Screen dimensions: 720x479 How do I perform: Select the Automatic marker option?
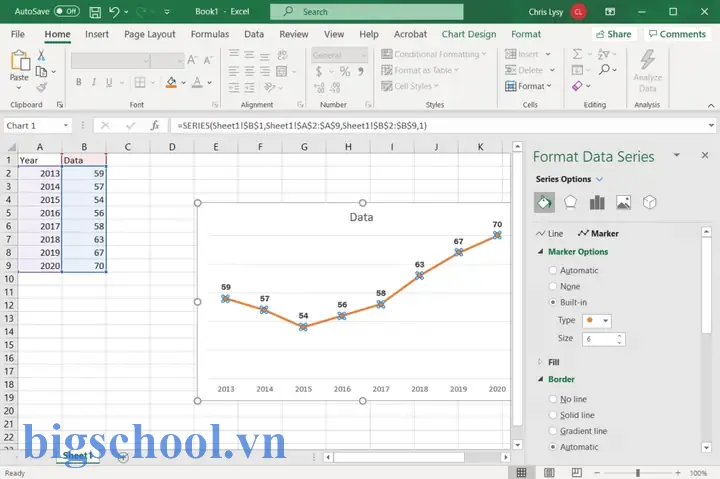553,270
